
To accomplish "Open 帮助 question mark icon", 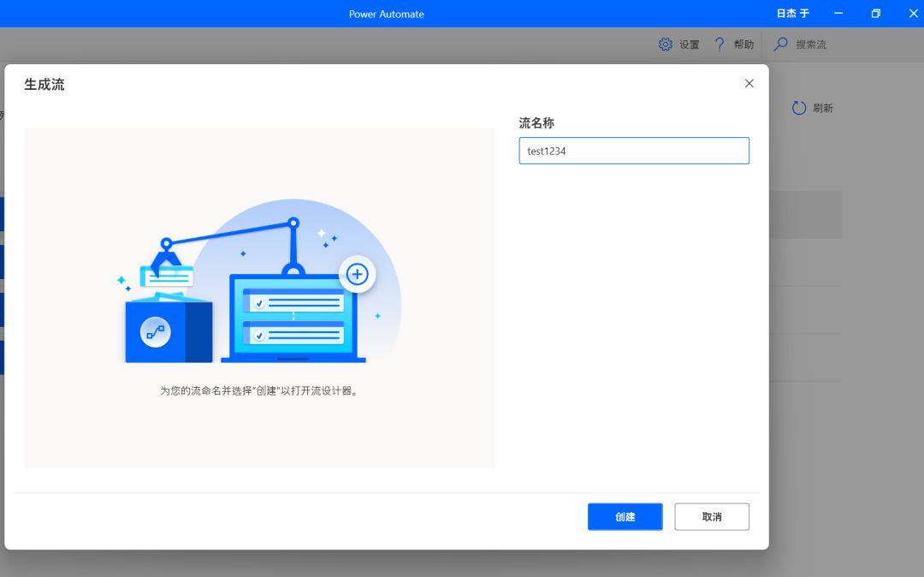I will click(x=720, y=45).
